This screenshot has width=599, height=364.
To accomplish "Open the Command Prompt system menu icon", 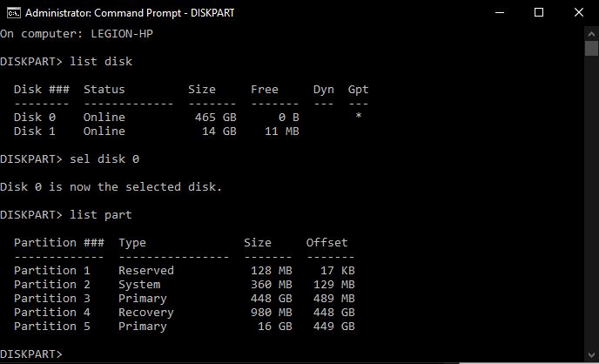I will point(13,13).
